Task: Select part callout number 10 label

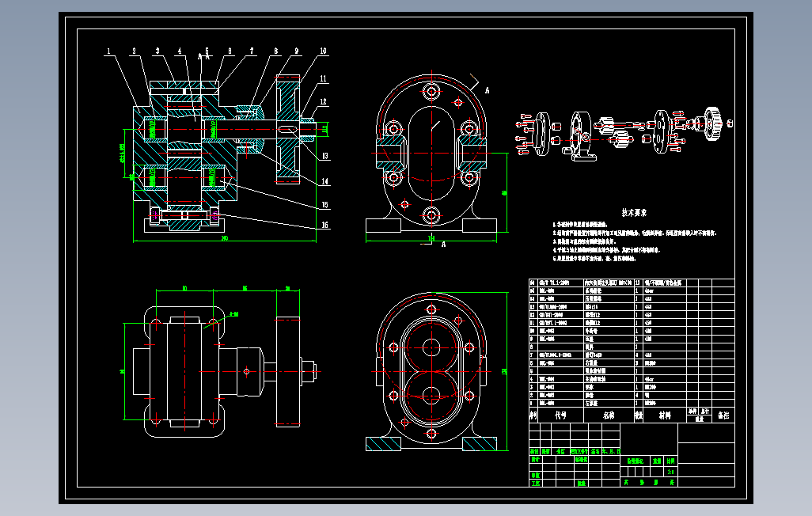Action: 323,51
